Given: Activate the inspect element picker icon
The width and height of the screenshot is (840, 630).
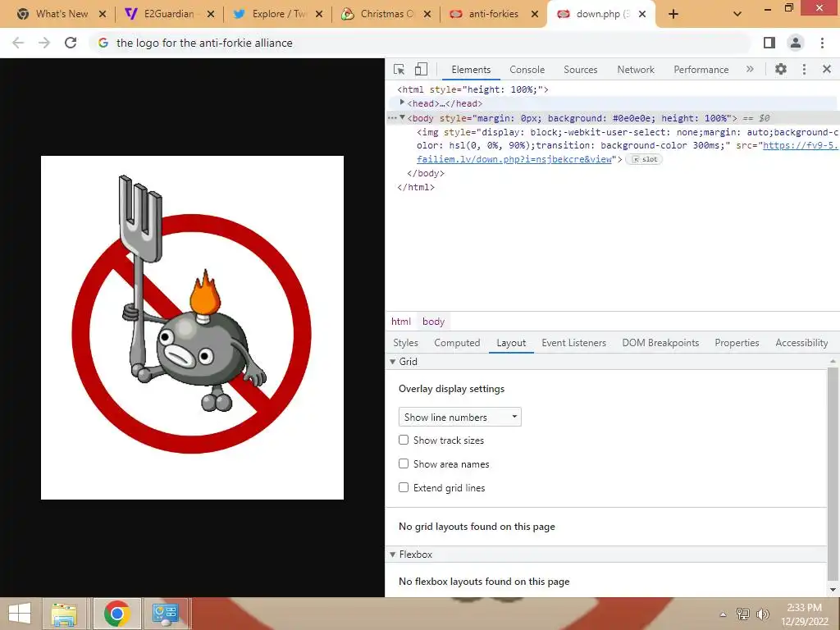Looking at the screenshot, I should tap(399, 69).
